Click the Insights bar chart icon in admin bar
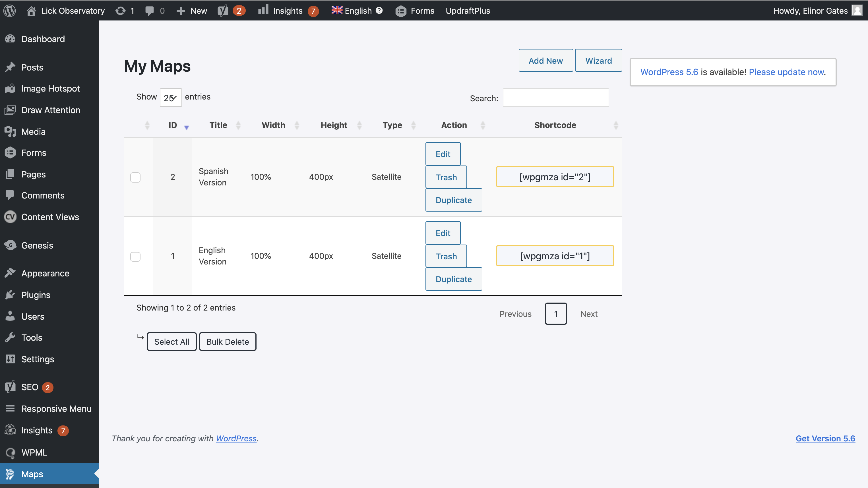Viewport: 868px width, 488px height. pyautogui.click(x=263, y=10)
